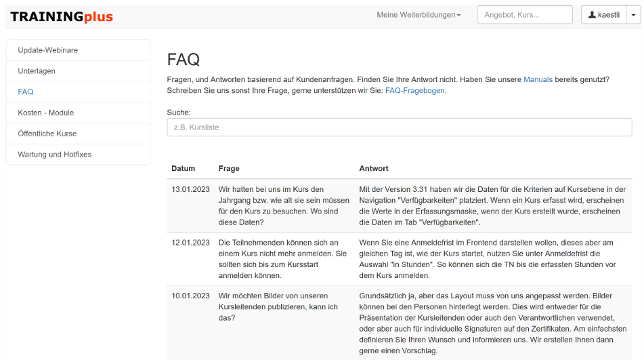
Task: Click the Antwort column header
Action: point(374,168)
